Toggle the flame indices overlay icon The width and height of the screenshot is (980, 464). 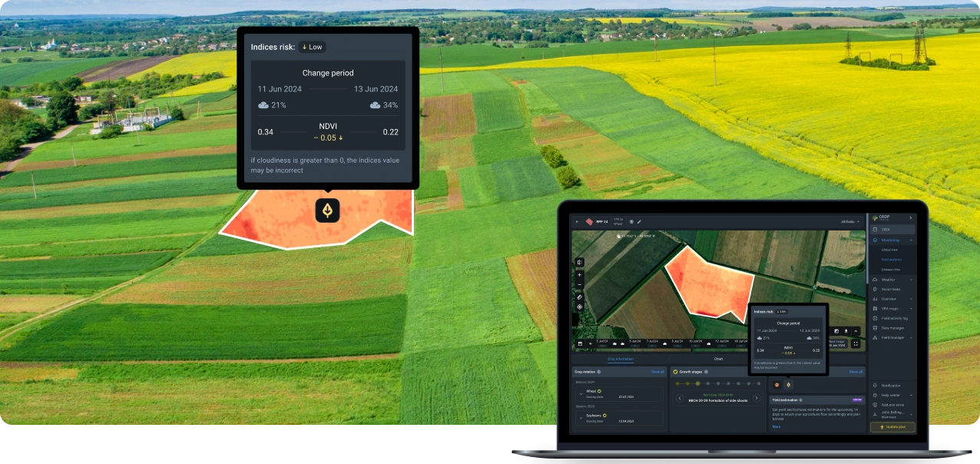point(788,385)
